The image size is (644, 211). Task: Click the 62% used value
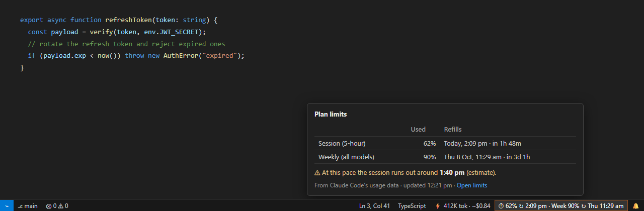[430, 143]
